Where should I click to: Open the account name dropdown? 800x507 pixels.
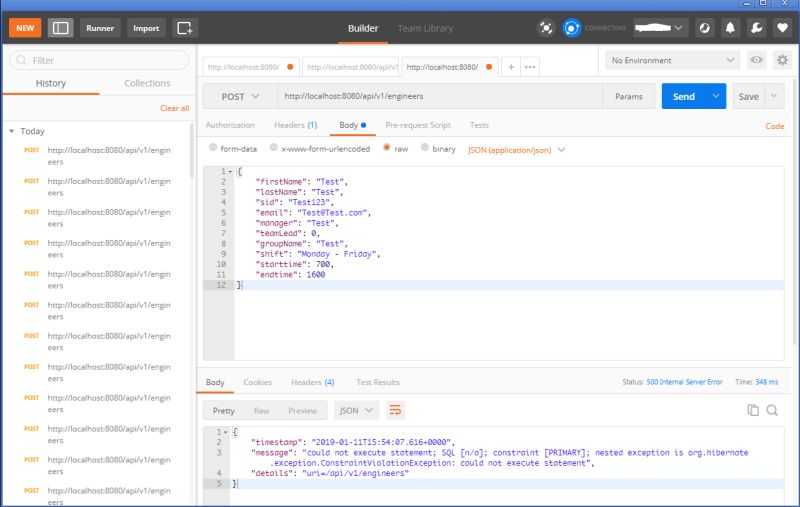661,28
